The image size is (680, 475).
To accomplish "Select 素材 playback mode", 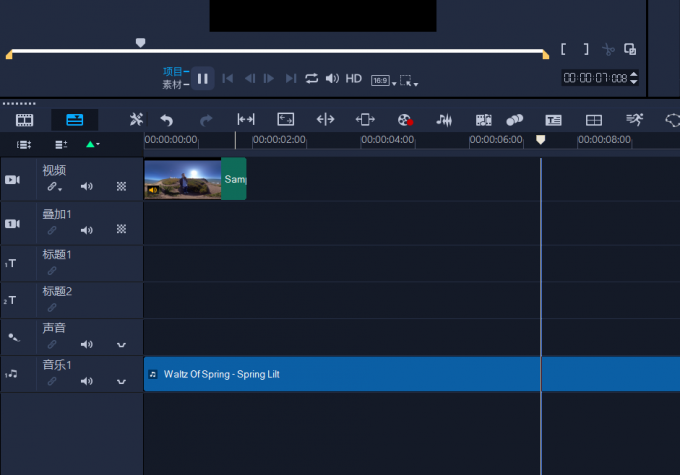I will click(173, 85).
